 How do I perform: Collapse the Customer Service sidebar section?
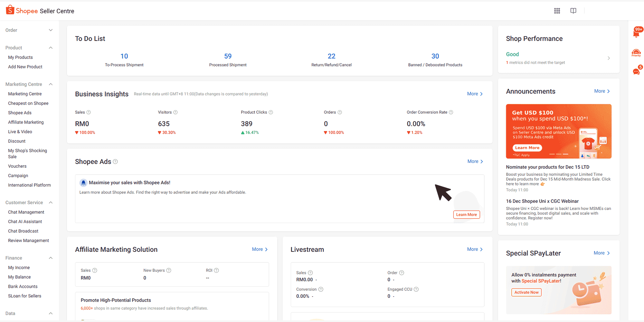[x=51, y=203]
